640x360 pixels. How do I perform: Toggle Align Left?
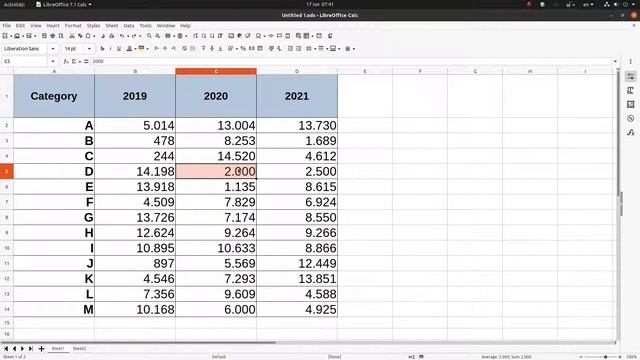click(156, 49)
